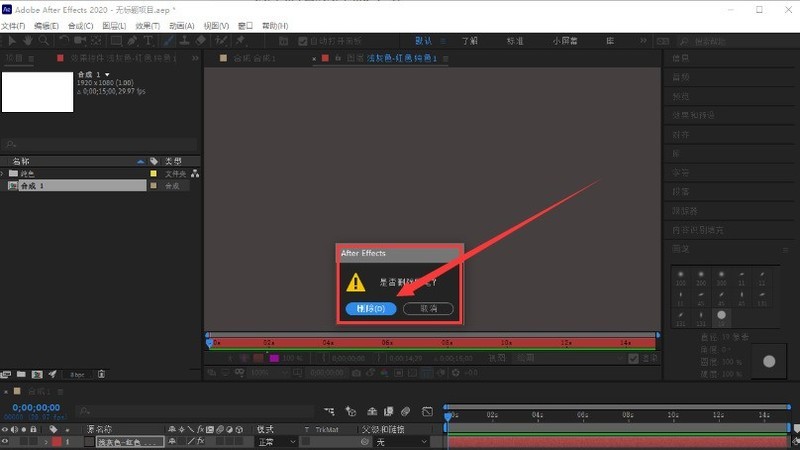Image resolution: width=800 pixels, height=450 pixels.
Task: Select the Eraser tool in the toolbar
Action: click(x=200, y=41)
